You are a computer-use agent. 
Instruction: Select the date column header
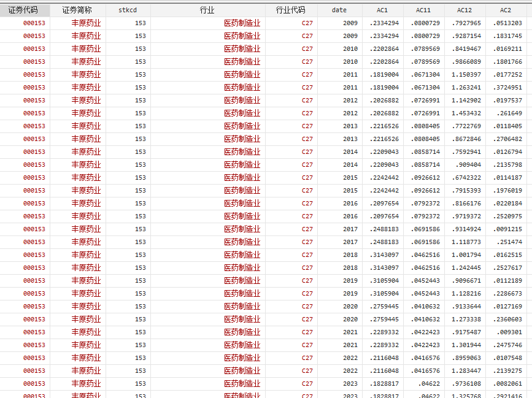point(339,10)
